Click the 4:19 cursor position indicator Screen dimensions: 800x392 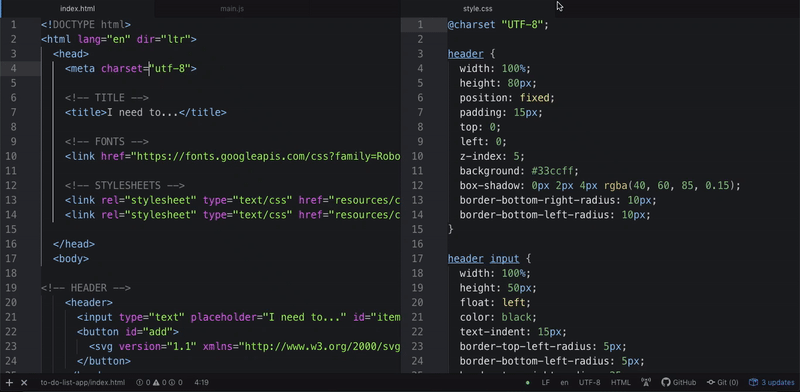(201, 382)
